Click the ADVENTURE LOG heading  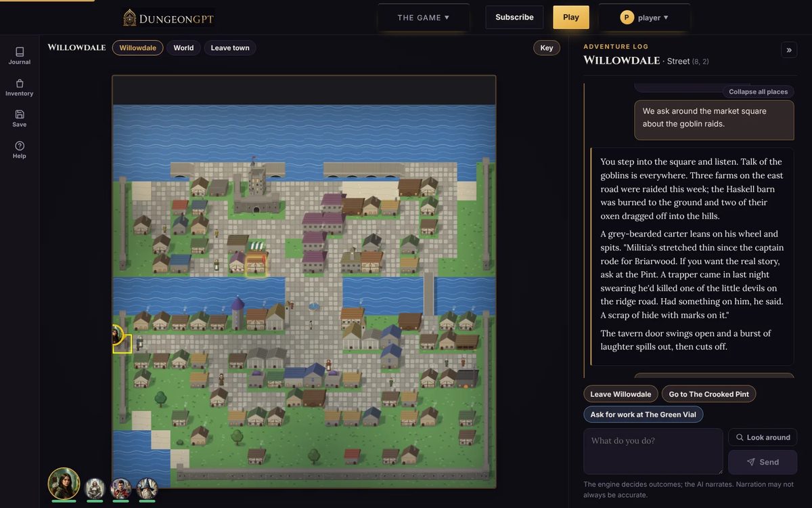tap(616, 47)
